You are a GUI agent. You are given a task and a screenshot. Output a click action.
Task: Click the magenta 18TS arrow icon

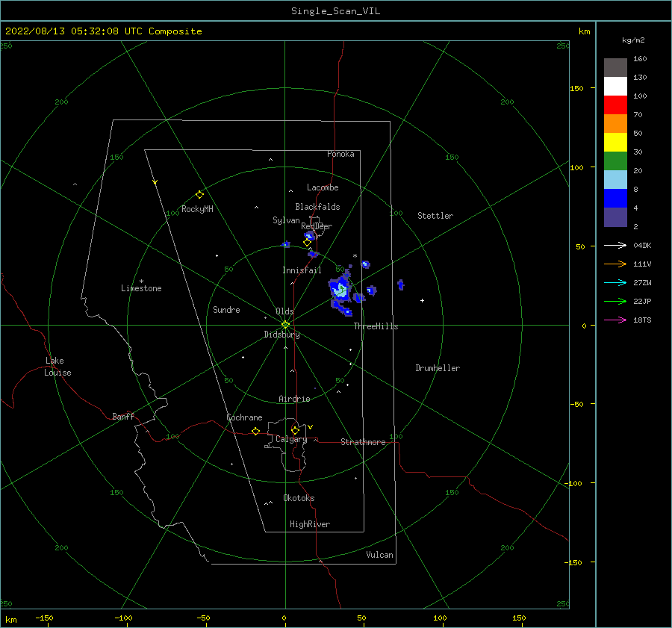point(615,320)
